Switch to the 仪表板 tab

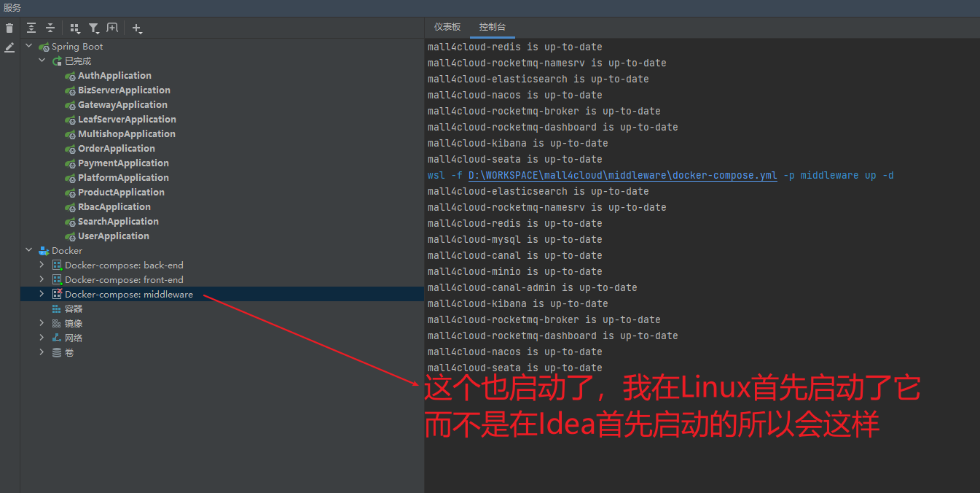pyautogui.click(x=447, y=27)
